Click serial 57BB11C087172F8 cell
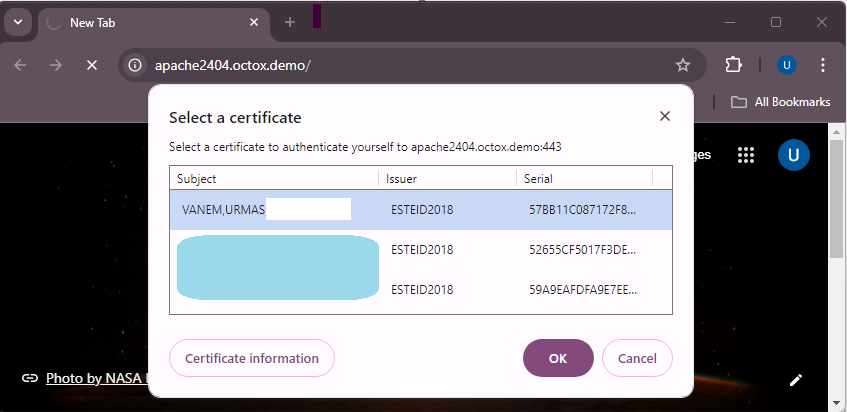This screenshot has height=412, width=847. (582, 210)
